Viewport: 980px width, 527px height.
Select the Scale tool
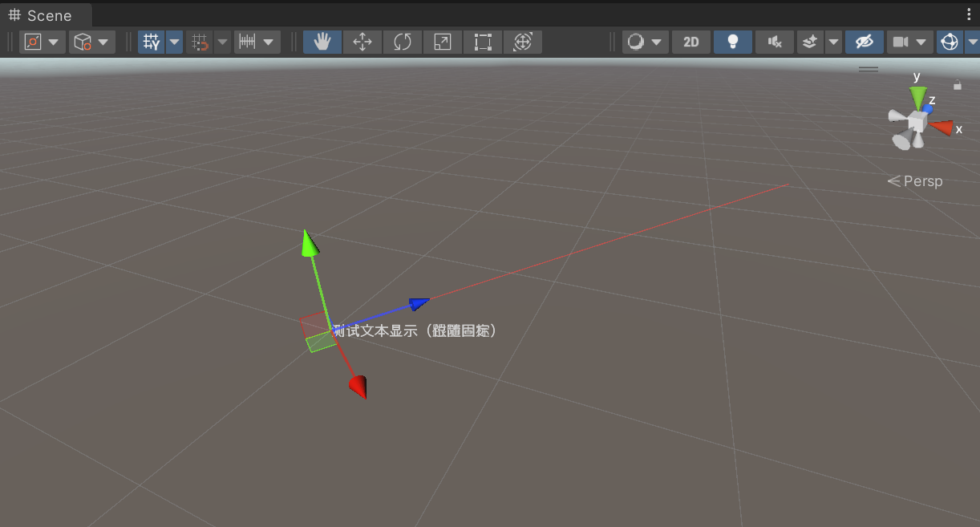(x=443, y=42)
